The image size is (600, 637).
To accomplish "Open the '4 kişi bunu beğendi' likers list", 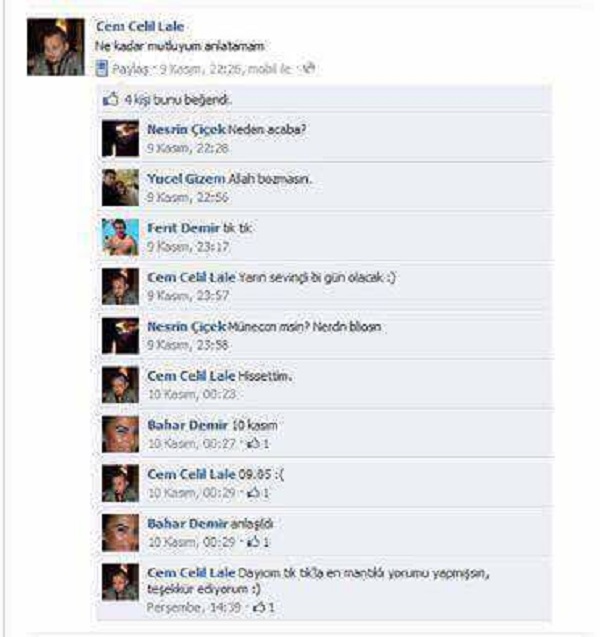I will [x=178, y=100].
